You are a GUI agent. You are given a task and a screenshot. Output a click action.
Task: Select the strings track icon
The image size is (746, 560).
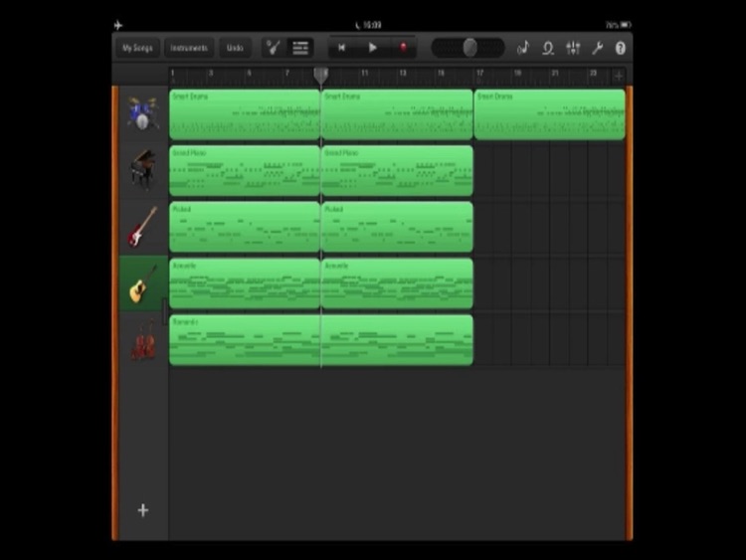(x=142, y=340)
